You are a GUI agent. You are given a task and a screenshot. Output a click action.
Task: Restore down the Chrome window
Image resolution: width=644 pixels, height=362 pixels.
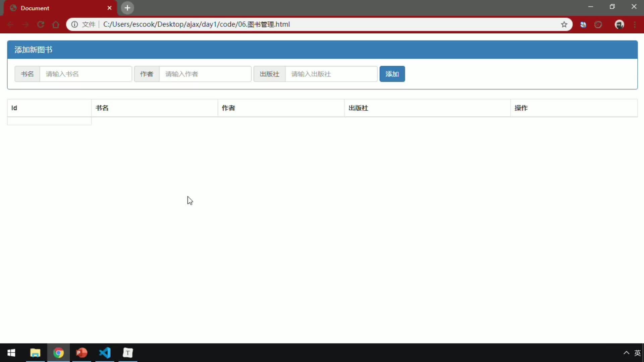[612, 7]
